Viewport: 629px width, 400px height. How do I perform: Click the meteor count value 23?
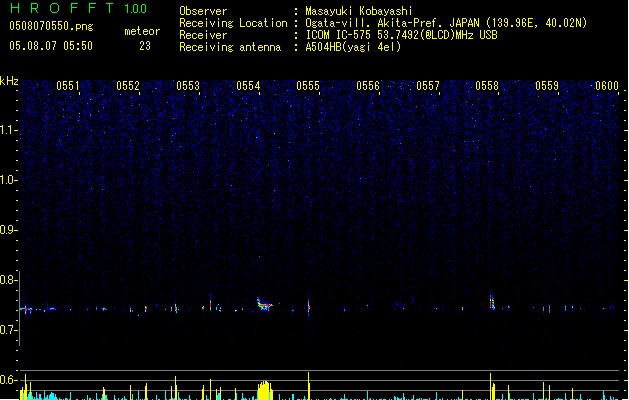tap(145, 46)
